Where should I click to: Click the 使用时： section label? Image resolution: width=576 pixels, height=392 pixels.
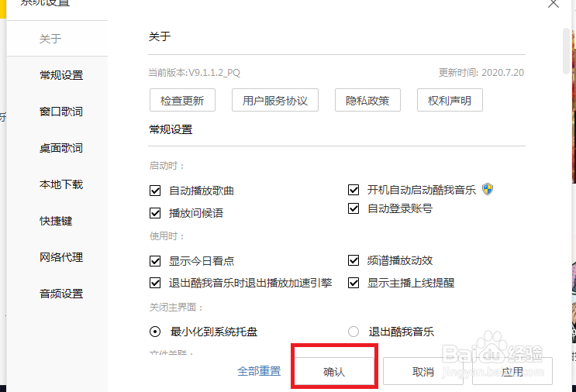pyautogui.click(x=167, y=236)
